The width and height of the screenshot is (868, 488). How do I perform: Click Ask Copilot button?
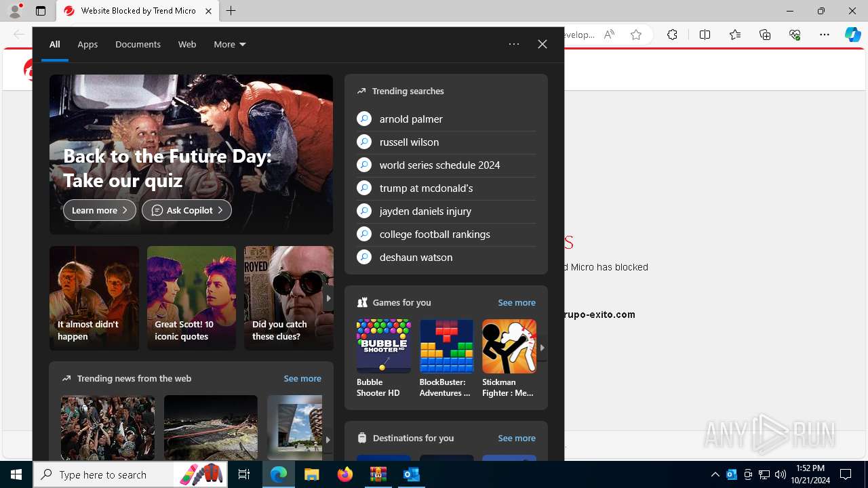tap(186, 210)
